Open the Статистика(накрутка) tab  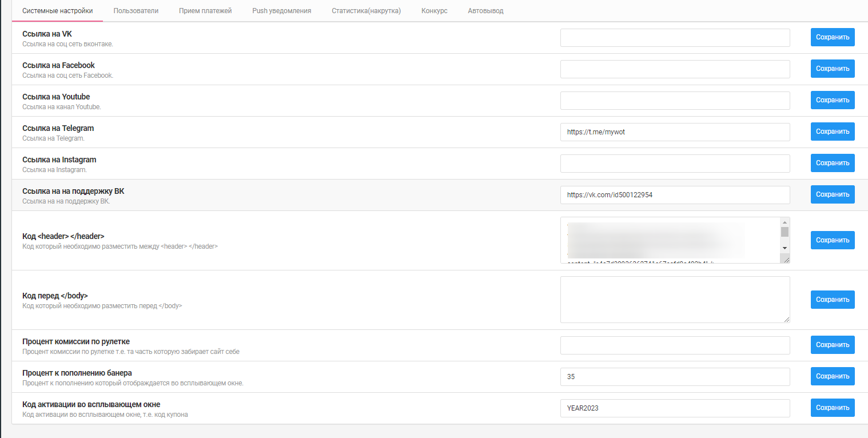tap(366, 11)
